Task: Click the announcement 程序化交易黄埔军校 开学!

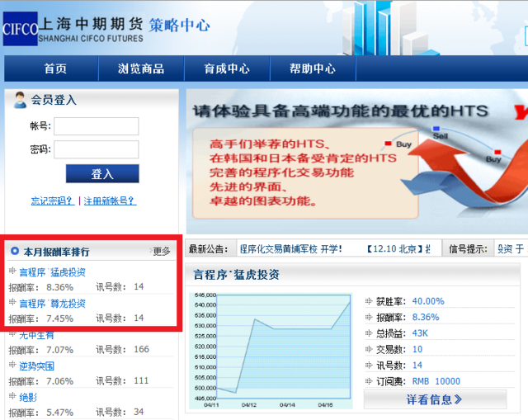Action: click(x=290, y=249)
